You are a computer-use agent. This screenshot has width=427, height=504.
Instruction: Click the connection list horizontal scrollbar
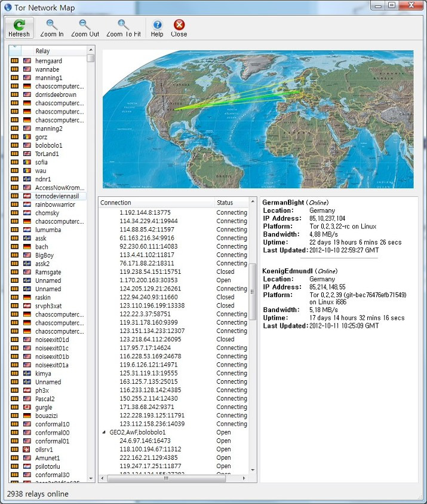(166, 478)
